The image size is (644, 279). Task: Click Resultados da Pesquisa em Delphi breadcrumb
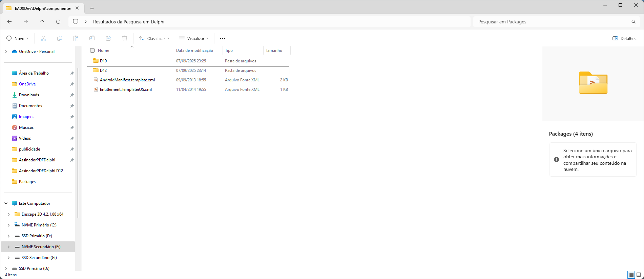[129, 22]
